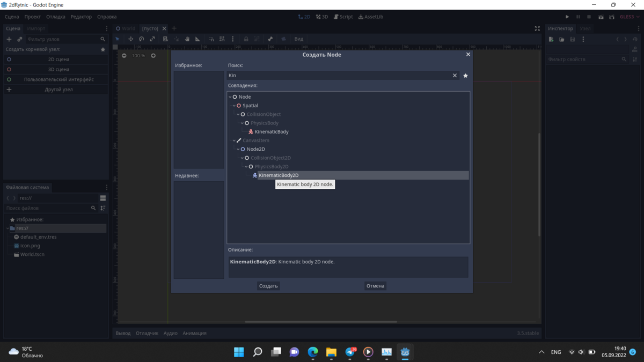
Task: Clear the search field with X icon
Action: (455, 76)
